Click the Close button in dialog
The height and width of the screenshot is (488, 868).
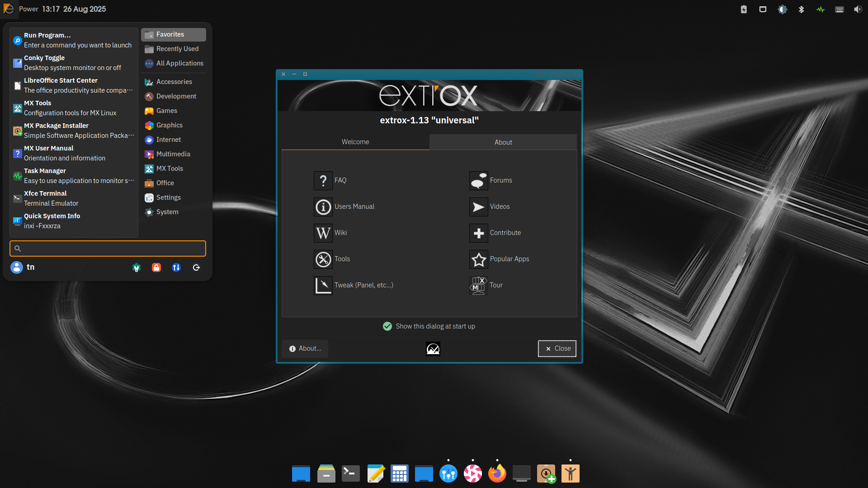[557, 348]
